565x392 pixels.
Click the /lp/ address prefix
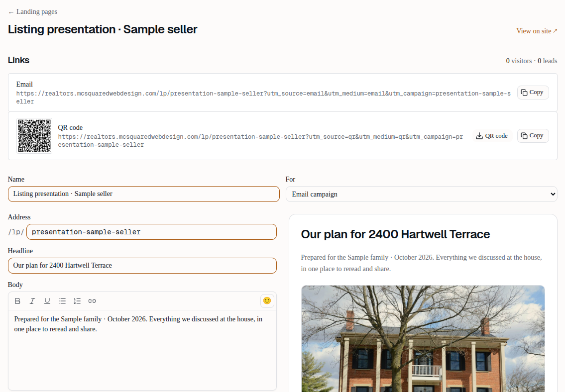pyautogui.click(x=16, y=232)
